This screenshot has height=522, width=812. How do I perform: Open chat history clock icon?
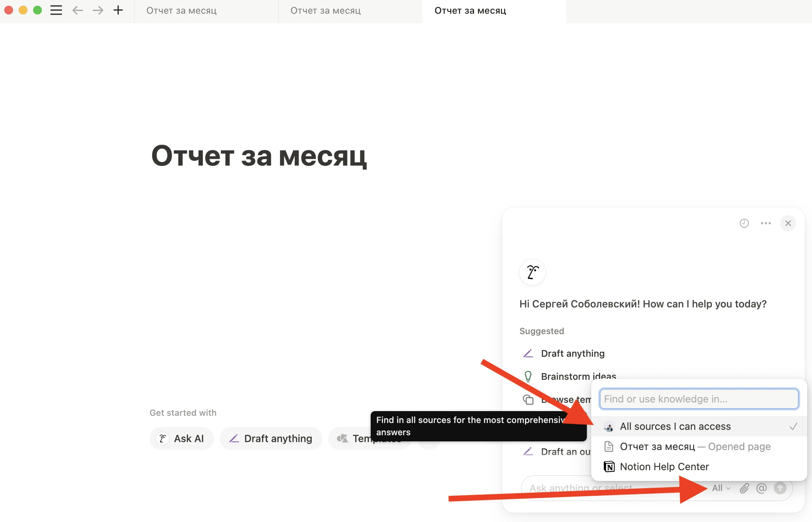[x=744, y=223]
